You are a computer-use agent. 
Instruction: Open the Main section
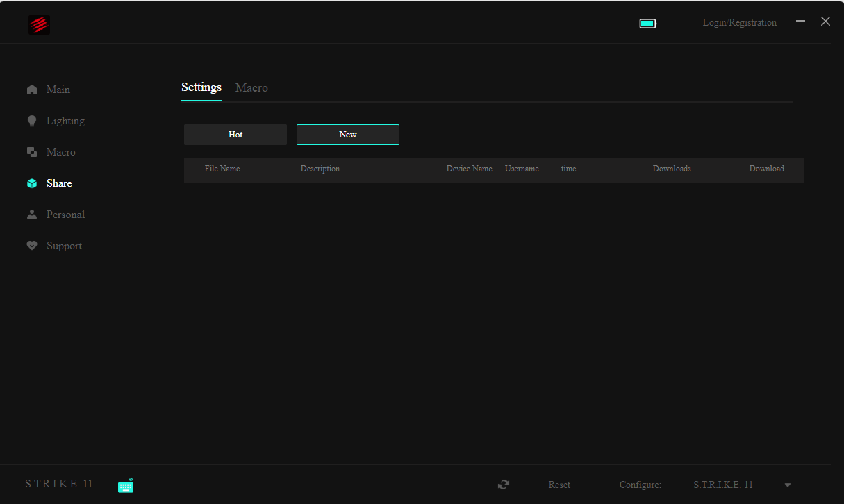(x=58, y=90)
